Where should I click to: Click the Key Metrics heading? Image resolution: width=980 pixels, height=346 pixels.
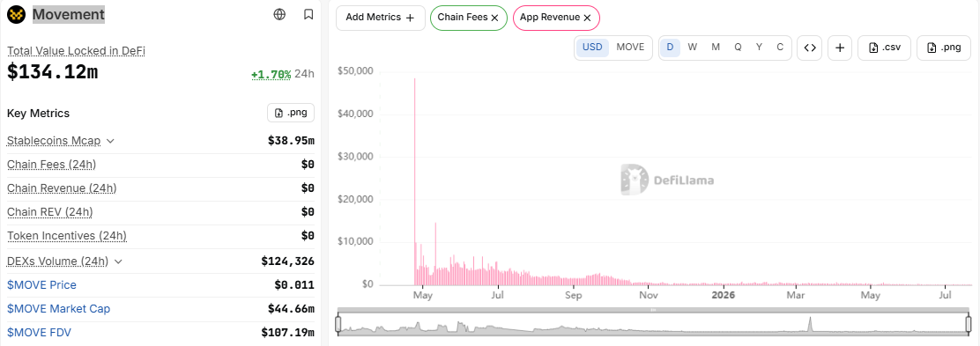38,113
